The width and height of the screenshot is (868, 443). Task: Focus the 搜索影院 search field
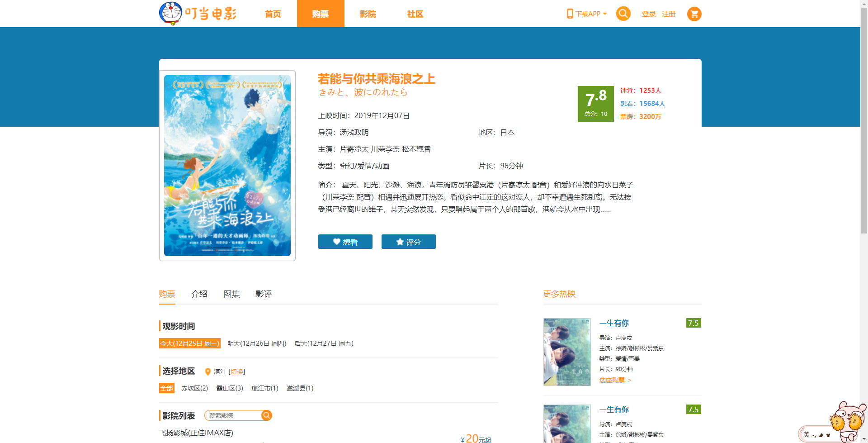[233, 415]
